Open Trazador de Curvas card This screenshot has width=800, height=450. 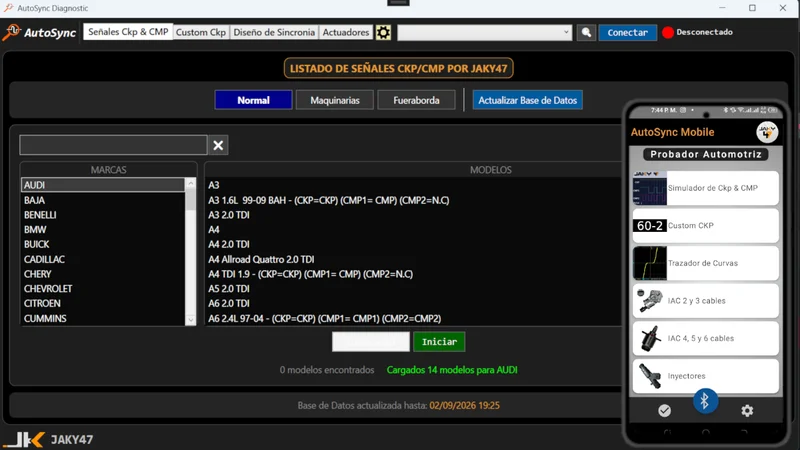[706, 263]
